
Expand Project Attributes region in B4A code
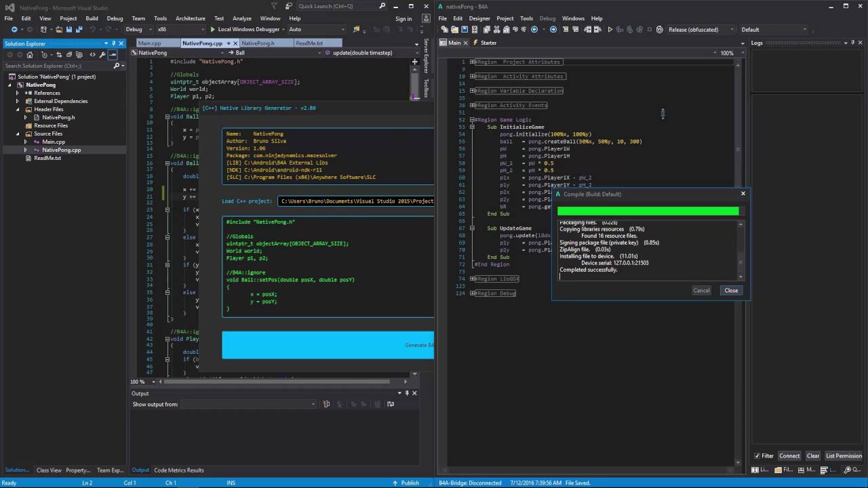point(473,62)
